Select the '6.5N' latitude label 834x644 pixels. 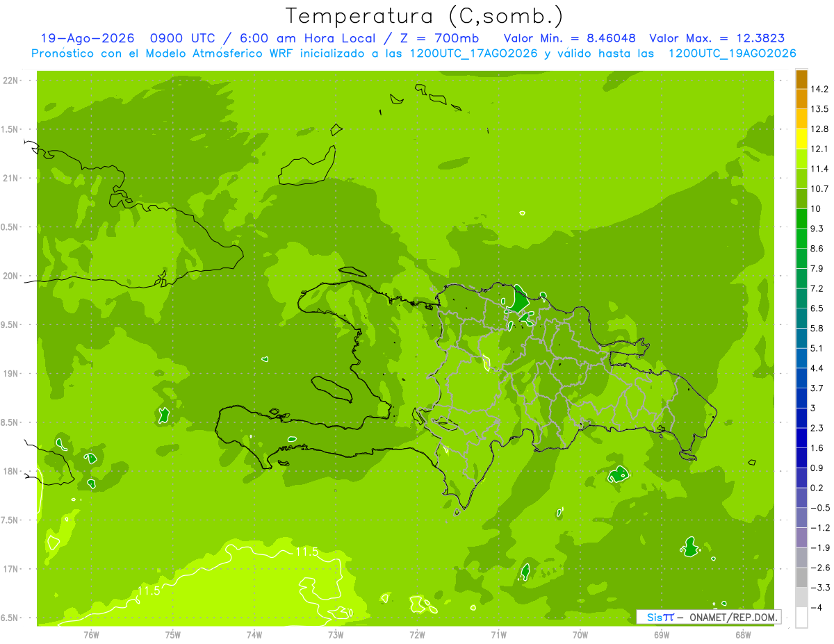coord(10,618)
